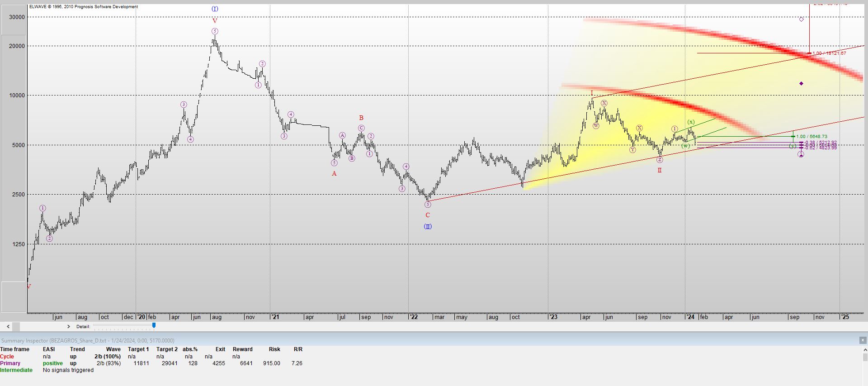
Task: Select the green (x) wave label
Action: click(691, 122)
